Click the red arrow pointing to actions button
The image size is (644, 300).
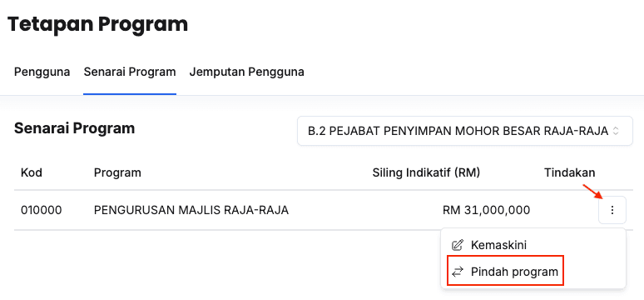coord(592,192)
